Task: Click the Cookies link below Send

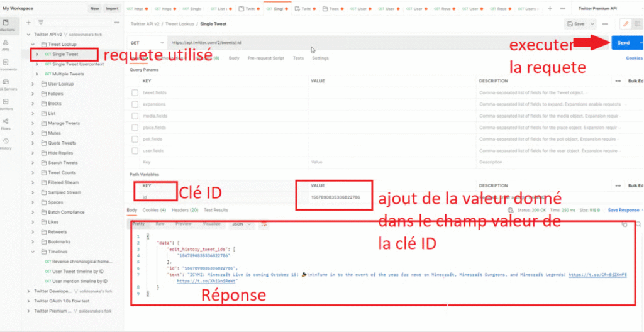Action: [634, 58]
